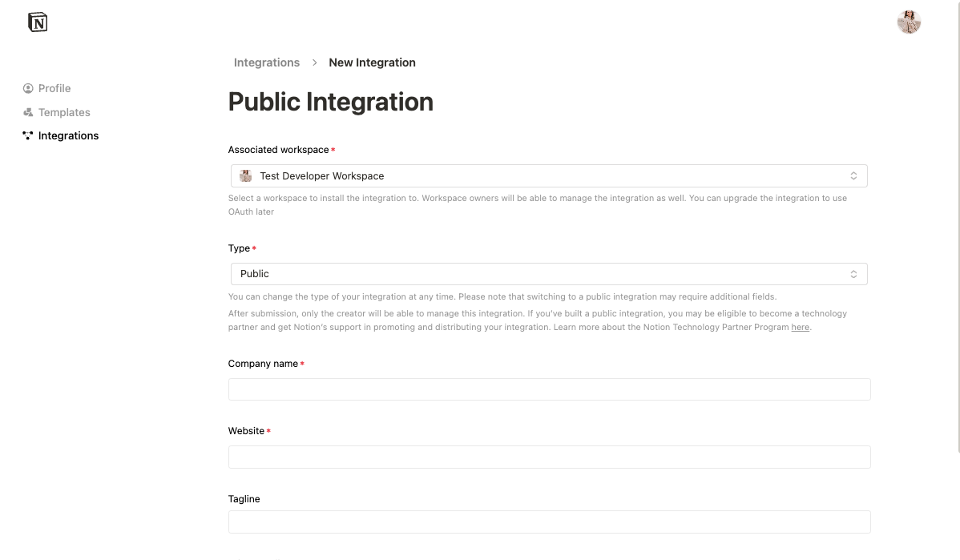The width and height of the screenshot is (960, 560).
Task: Open the Associated workspace dropdown
Action: point(549,176)
